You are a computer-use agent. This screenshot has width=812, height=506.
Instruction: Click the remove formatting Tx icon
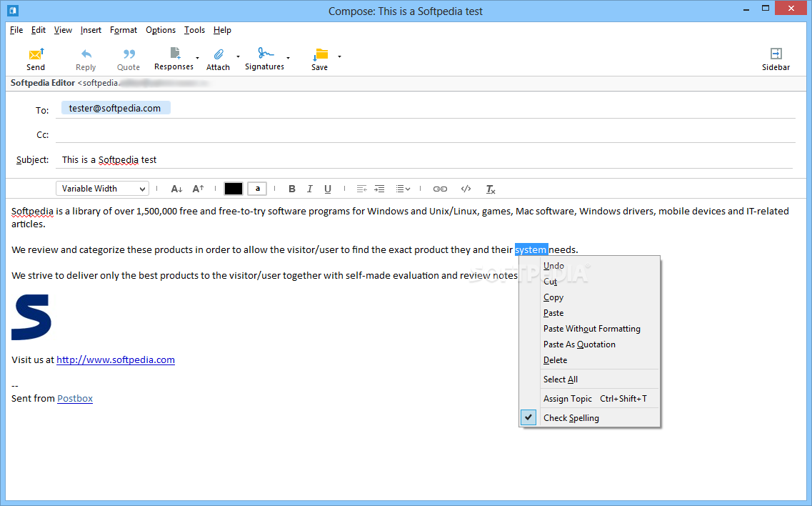(x=491, y=189)
